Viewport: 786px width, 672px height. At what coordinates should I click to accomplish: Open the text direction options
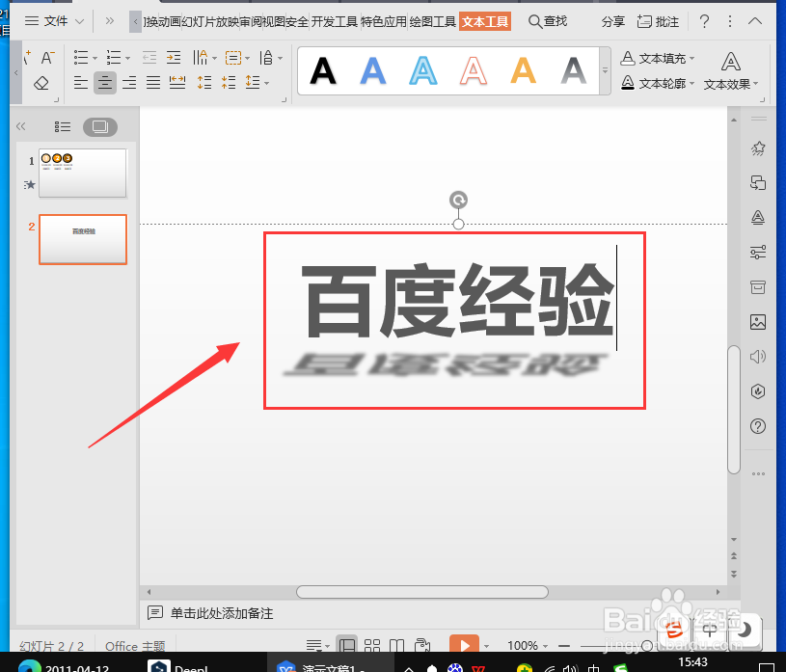pos(201,58)
